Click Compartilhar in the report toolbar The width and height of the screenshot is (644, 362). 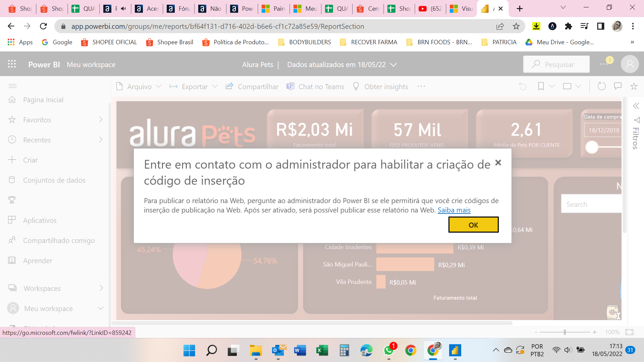coord(252,86)
